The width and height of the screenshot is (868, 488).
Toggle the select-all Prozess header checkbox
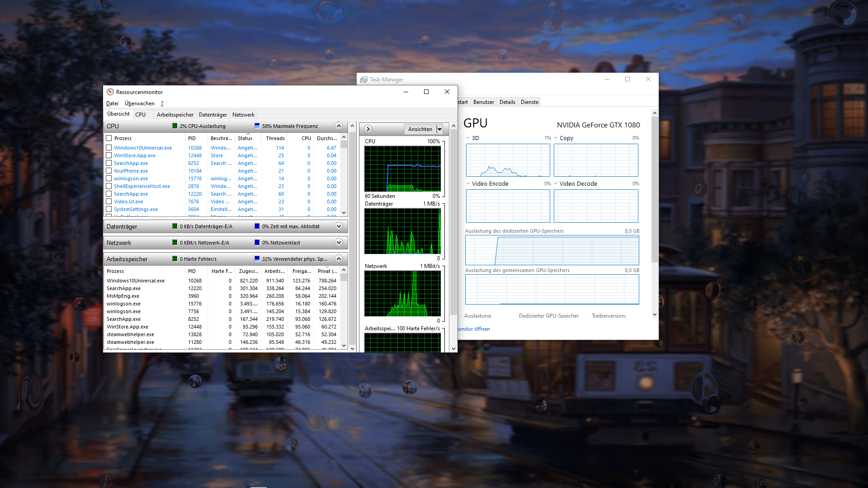click(109, 138)
